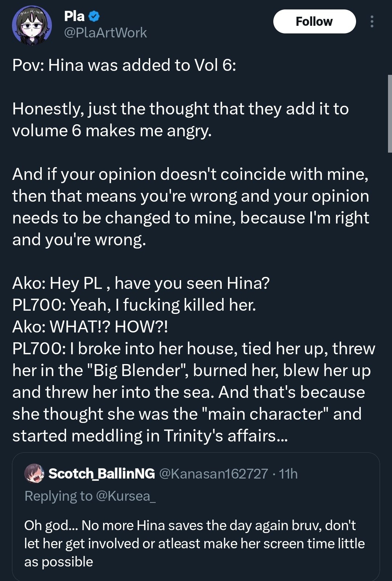Open the @Kursea_ mention link

pyautogui.click(x=126, y=496)
